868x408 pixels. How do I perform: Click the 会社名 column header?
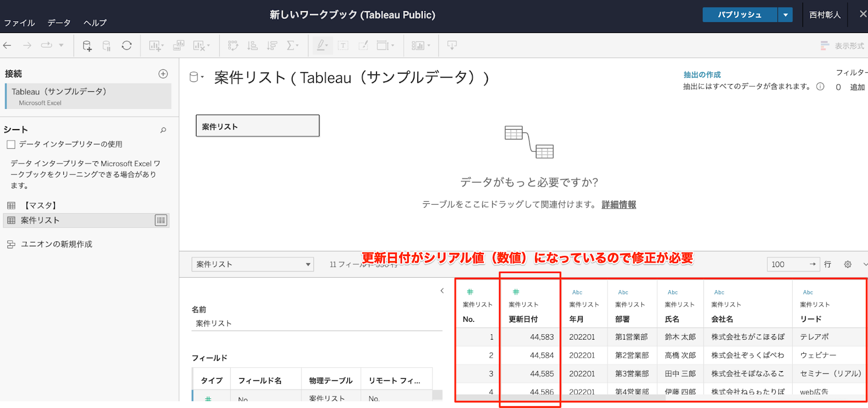722,320
